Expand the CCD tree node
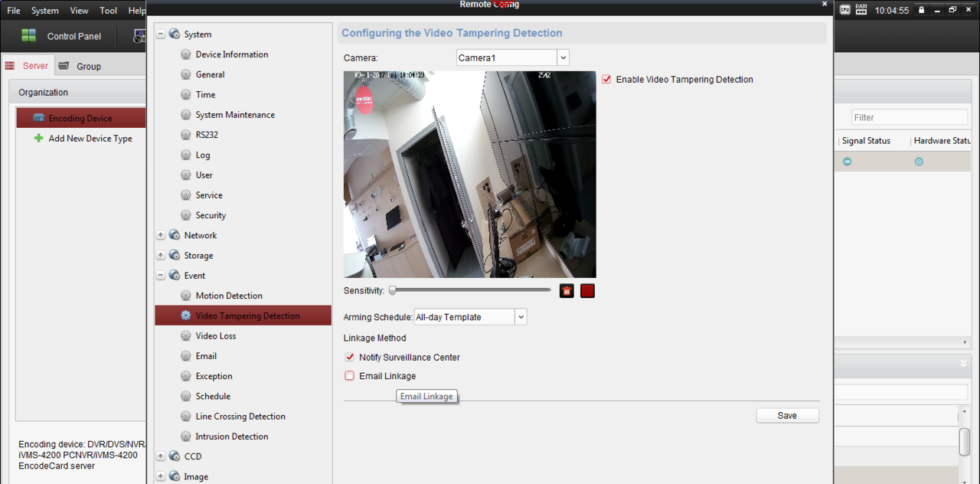 [x=161, y=456]
